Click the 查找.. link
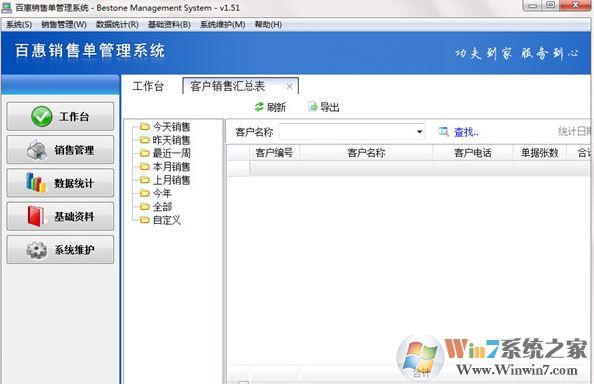 coord(466,132)
